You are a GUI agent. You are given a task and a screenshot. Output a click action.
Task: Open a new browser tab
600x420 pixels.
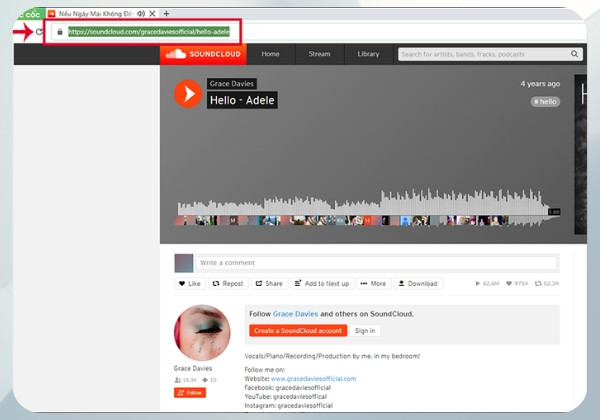[x=166, y=14]
